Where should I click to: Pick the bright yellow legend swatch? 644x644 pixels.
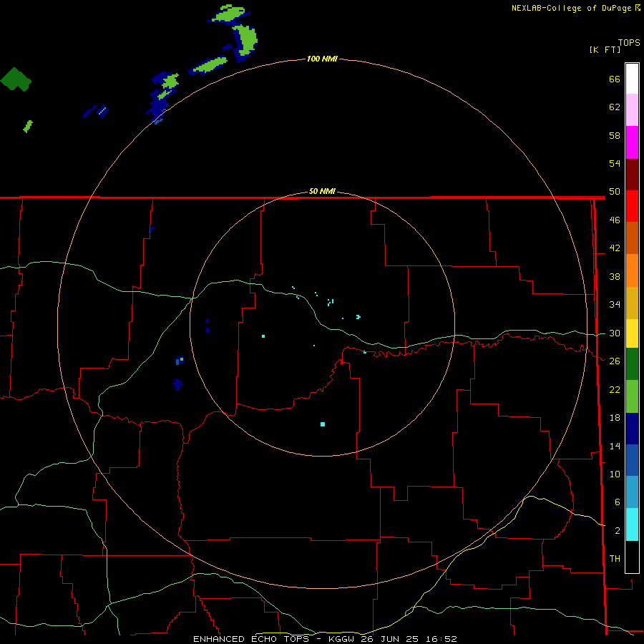tap(632, 333)
